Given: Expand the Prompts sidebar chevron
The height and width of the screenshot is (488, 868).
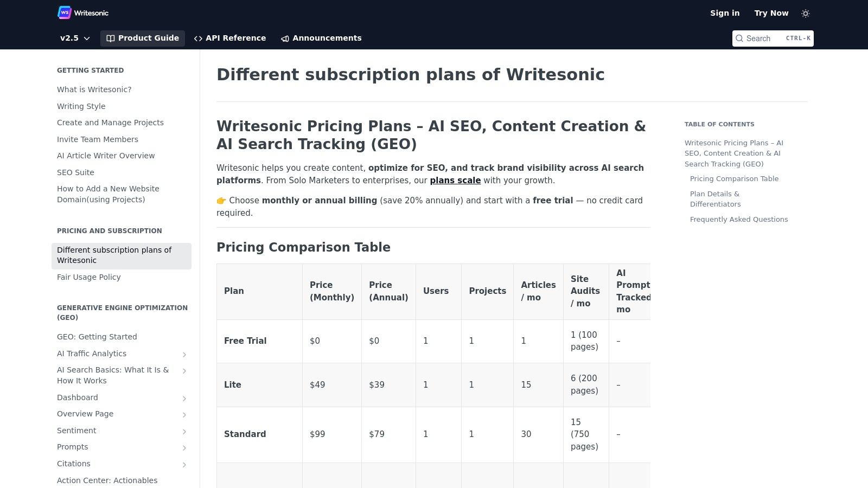Looking at the screenshot, I should (184, 448).
